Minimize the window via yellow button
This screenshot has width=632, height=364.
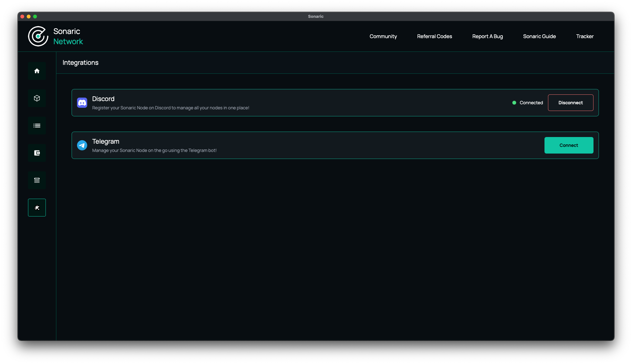29,17
